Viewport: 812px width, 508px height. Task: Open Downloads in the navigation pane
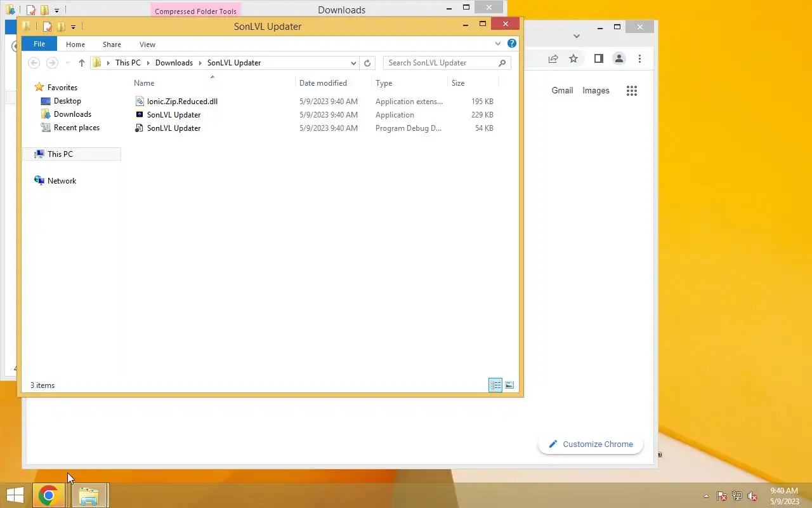[72, 114]
